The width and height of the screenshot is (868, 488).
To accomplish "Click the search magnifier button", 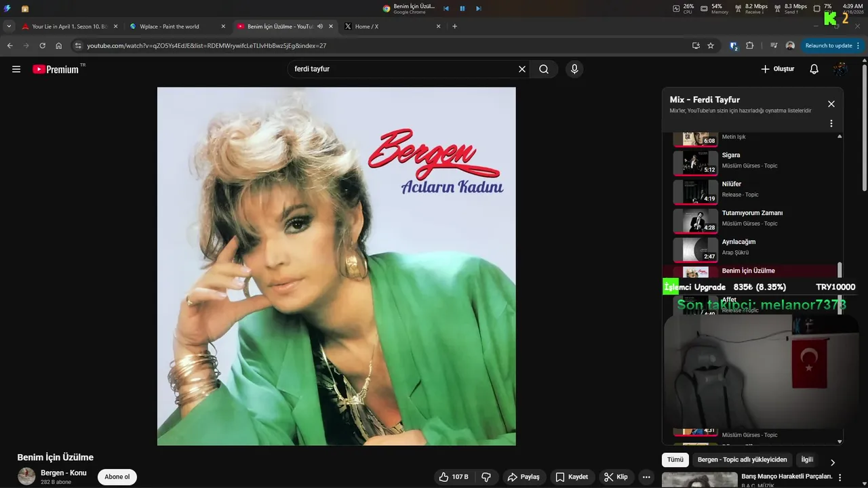I will (544, 69).
